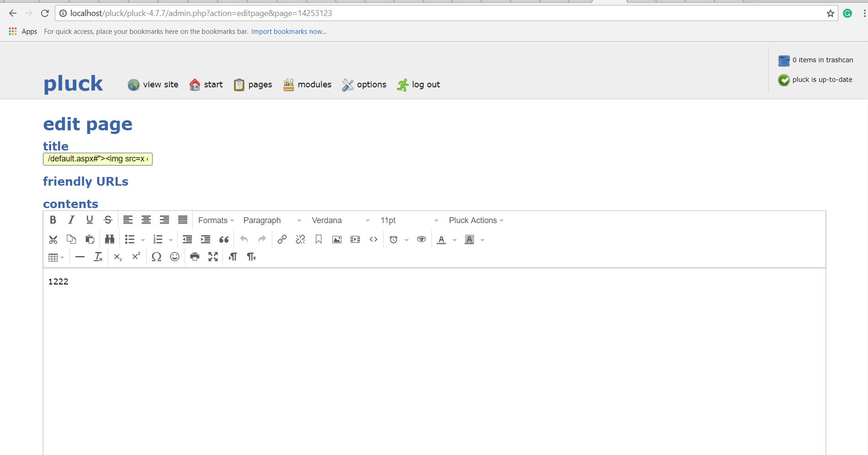Insert a numbered list
This screenshot has width=868, height=455.
(x=158, y=239)
